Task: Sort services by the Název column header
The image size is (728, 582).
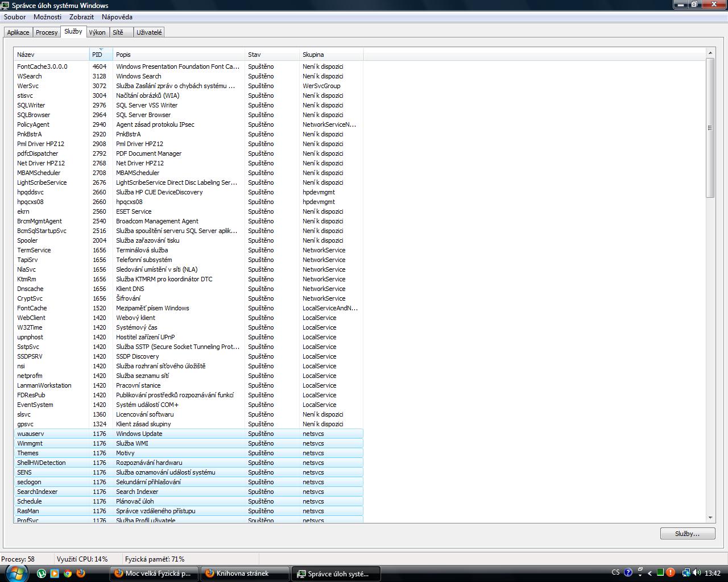Action: [x=52, y=55]
